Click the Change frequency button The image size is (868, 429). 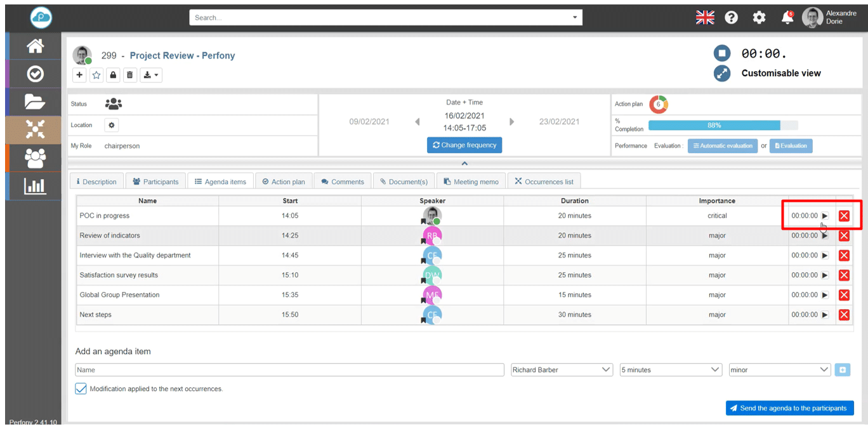(x=464, y=145)
